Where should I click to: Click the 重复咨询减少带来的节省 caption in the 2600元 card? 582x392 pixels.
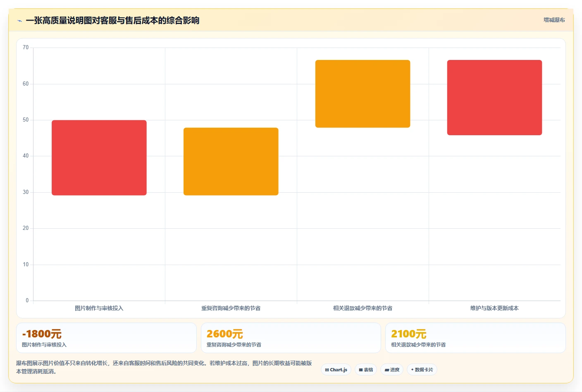coord(234,344)
